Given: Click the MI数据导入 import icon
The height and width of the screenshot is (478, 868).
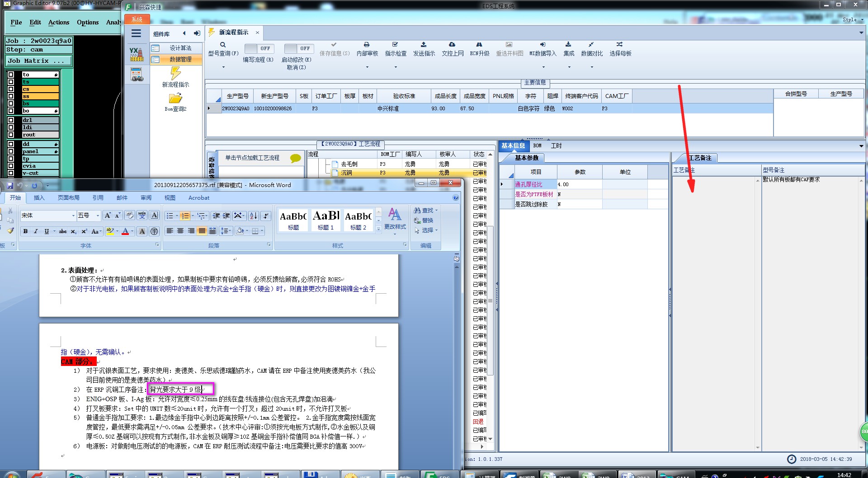Looking at the screenshot, I should point(542,45).
